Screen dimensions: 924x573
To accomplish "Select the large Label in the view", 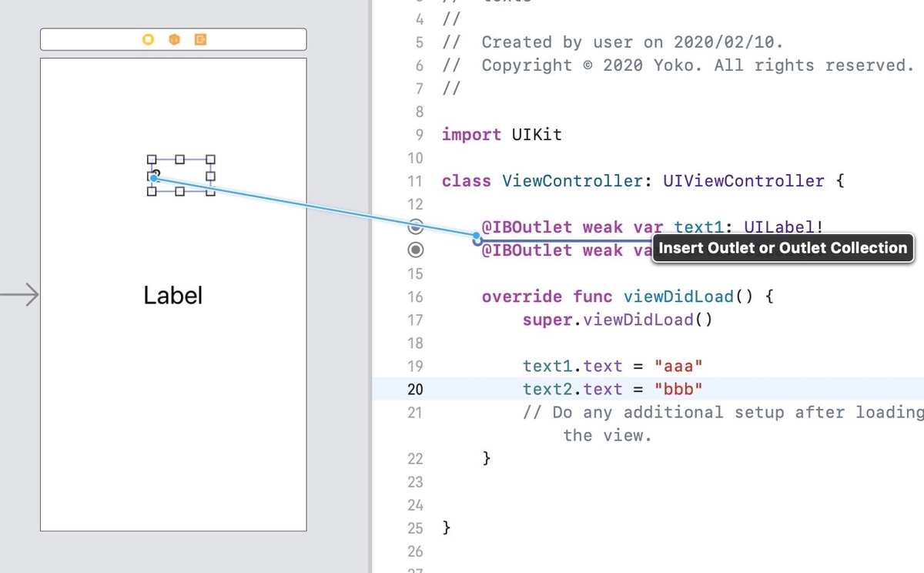I will click(x=173, y=295).
